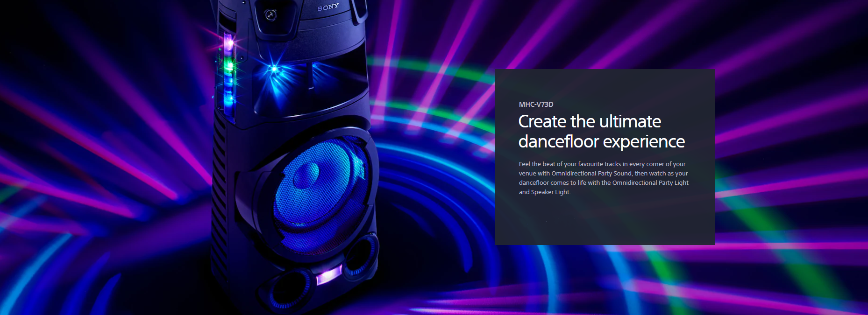Image resolution: width=868 pixels, height=315 pixels.
Task: Click the round tweeter atop the speaker
Action: [271, 15]
